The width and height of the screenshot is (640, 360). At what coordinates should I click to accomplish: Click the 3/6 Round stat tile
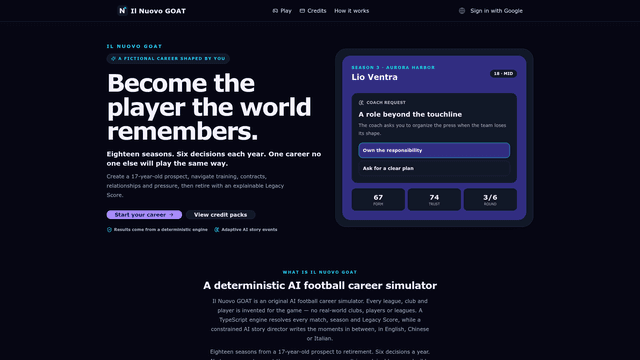click(x=490, y=200)
